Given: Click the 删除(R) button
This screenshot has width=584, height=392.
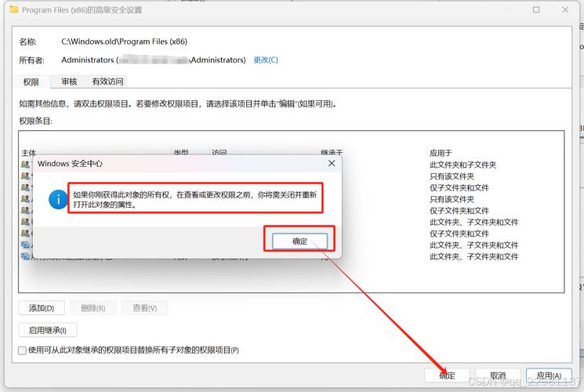Looking at the screenshot, I should click(x=93, y=308).
